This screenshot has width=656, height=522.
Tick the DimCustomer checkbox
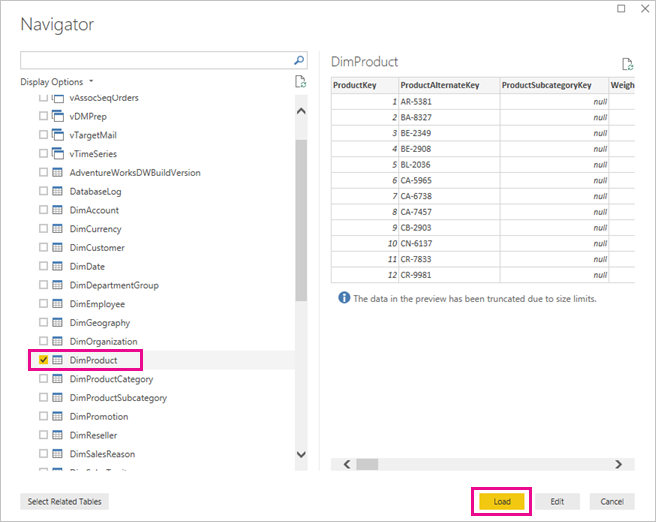[x=43, y=247]
